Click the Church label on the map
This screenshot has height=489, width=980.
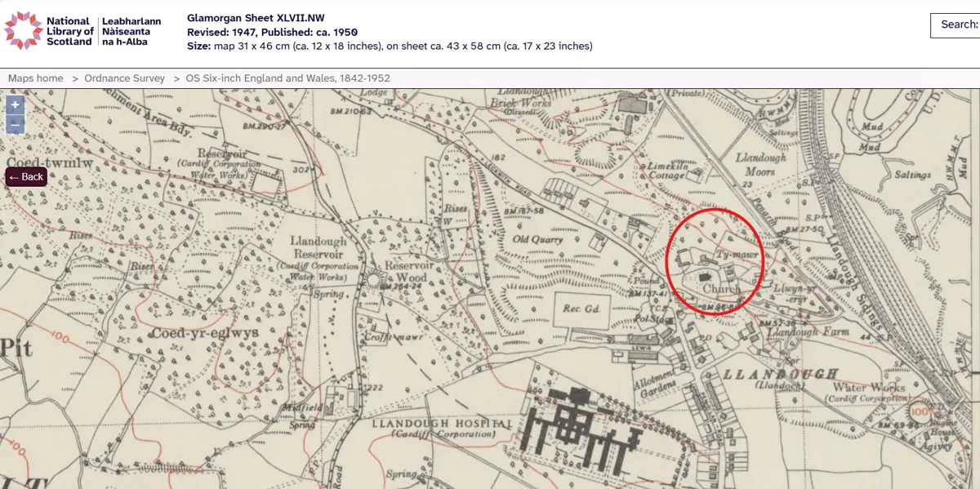point(721,289)
